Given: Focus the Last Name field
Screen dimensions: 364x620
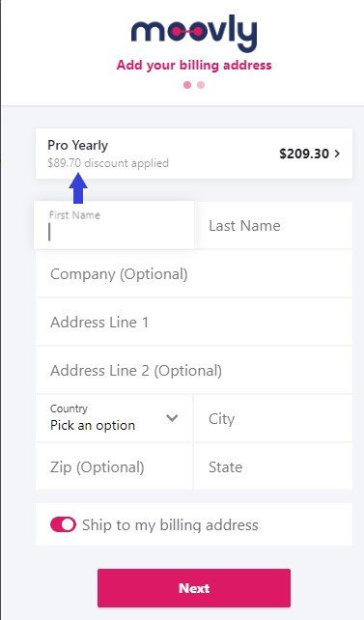Looking at the screenshot, I should pos(273,225).
